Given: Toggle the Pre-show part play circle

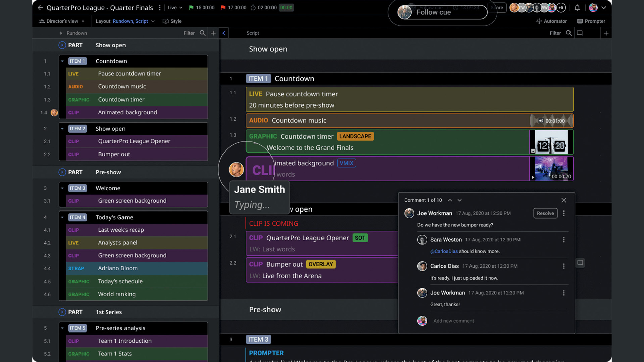Looking at the screenshot, I should (x=62, y=172).
